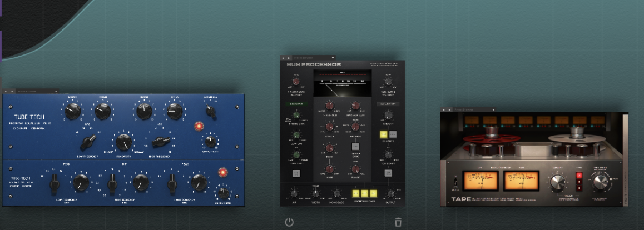The image size is (644, 230).
Task: Click the high Atten knob on Tube-Tech
Action: click(174, 111)
